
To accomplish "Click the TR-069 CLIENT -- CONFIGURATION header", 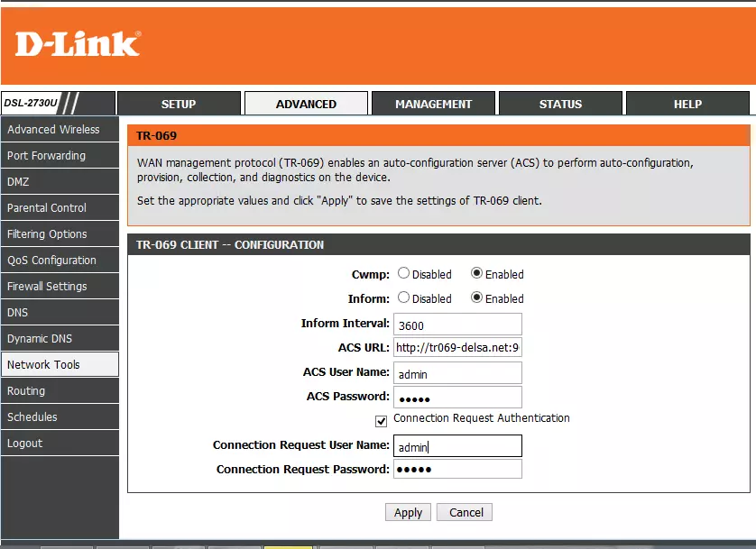I will click(x=230, y=244).
